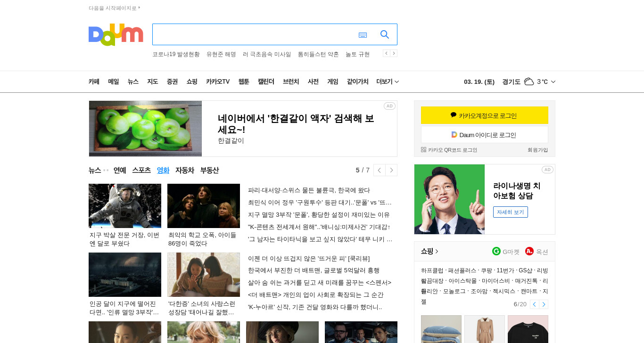Open headline 지구 멸망 3부작 '문폴'

319,215
